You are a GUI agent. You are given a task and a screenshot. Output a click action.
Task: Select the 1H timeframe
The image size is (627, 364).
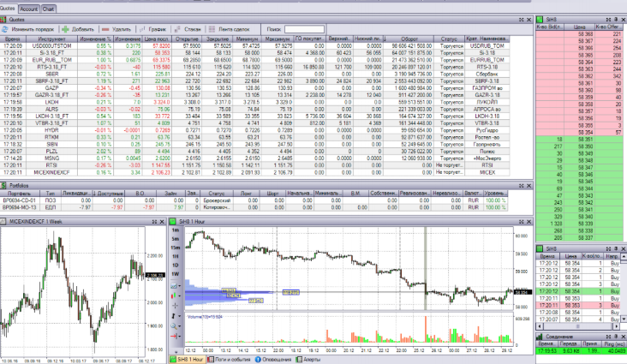click(175, 256)
